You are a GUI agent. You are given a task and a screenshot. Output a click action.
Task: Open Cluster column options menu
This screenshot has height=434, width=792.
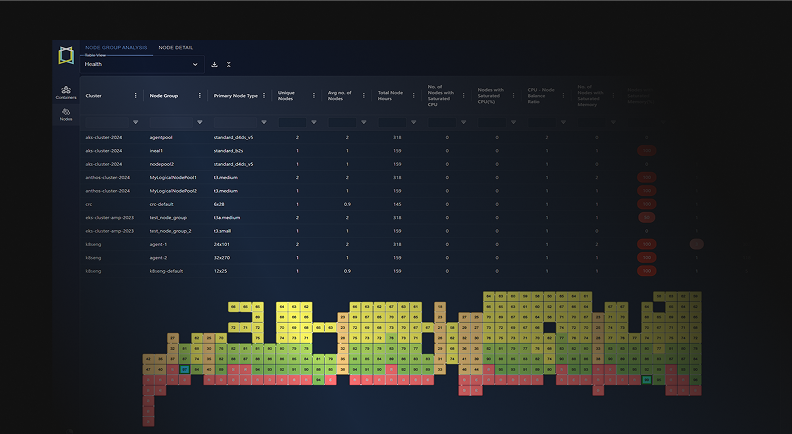point(136,96)
